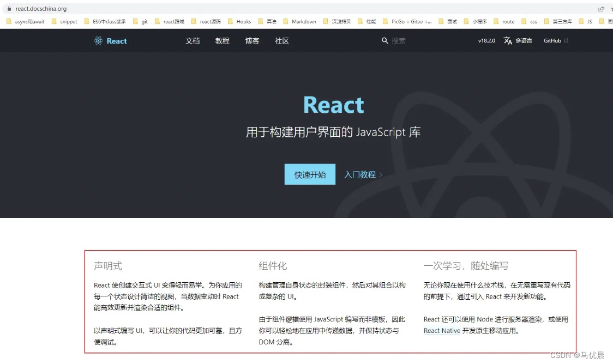Open the Markdown bookmark folder
613x364 pixels.
299,21
